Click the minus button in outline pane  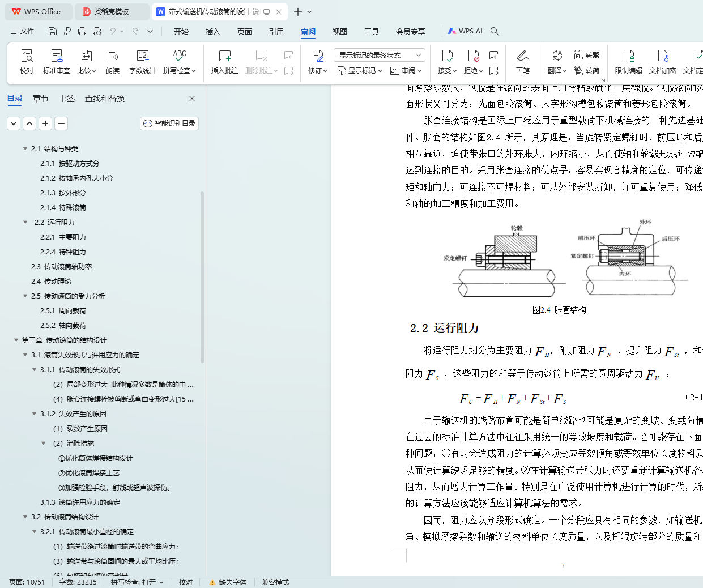click(x=61, y=123)
